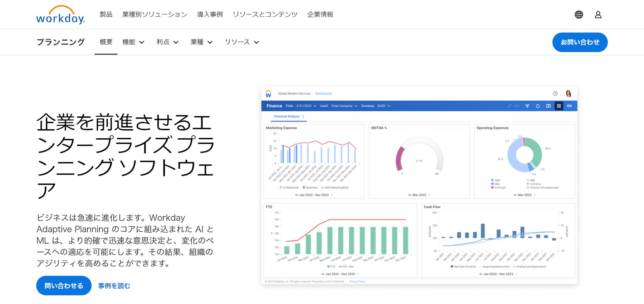Click the highlighted grid view icon
Screen dimensions: 644x304
click(559, 106)
